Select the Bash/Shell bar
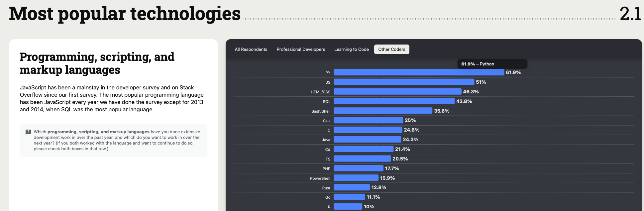This screenshot has width=644, height=211. point(383,111)
